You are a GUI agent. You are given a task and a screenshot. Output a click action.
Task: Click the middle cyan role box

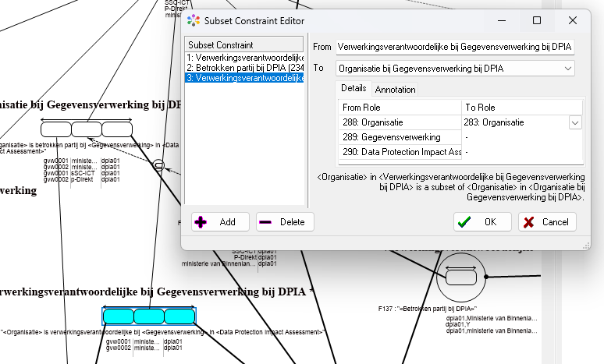coord(149,316)
